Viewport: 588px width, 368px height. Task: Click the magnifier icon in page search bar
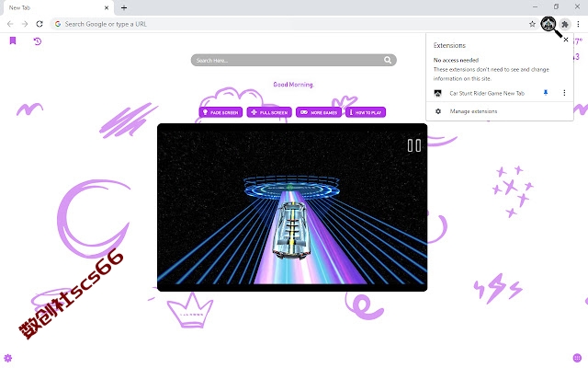[x=388, y=60]
